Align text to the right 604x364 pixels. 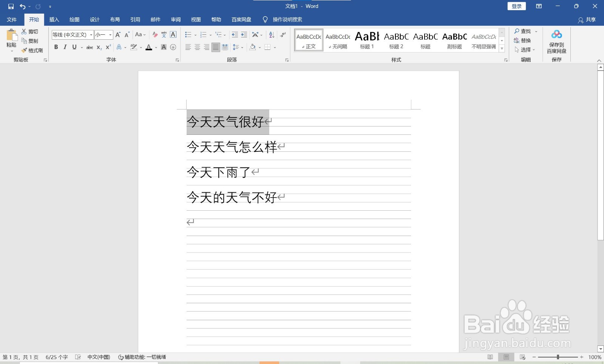pos(206,47)
